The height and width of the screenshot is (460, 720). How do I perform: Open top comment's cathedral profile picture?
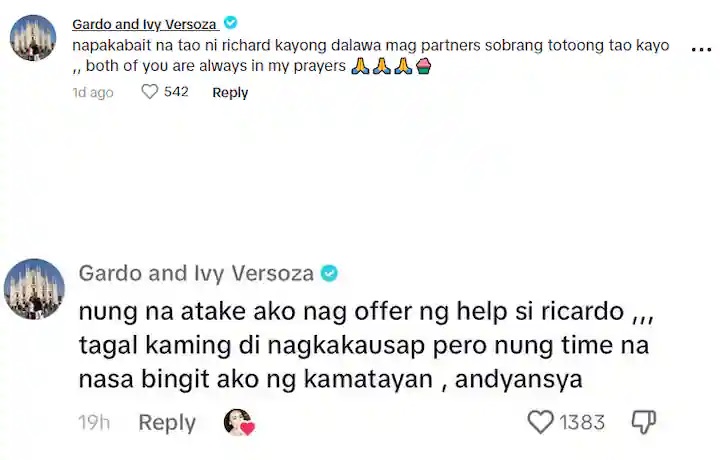tap(33, 38)
